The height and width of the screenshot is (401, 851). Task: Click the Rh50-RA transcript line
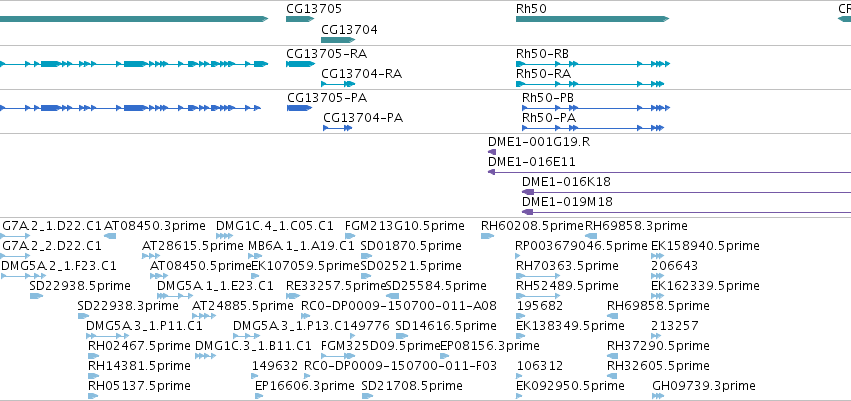tap(590, 84)
